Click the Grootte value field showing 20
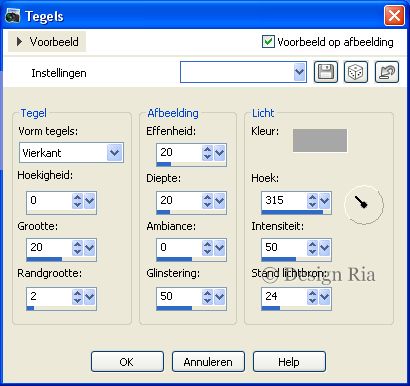This screenshot has width=410, height=386. tap(49, 248)
